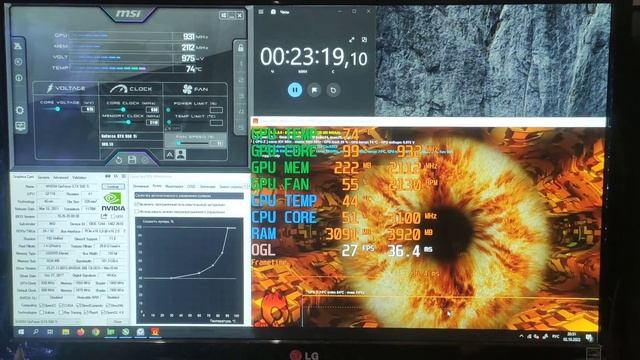Viewport: 640px width, 360px height.
Task: Switch to GPU-Z Validation tab
Action: click(79, 178)
